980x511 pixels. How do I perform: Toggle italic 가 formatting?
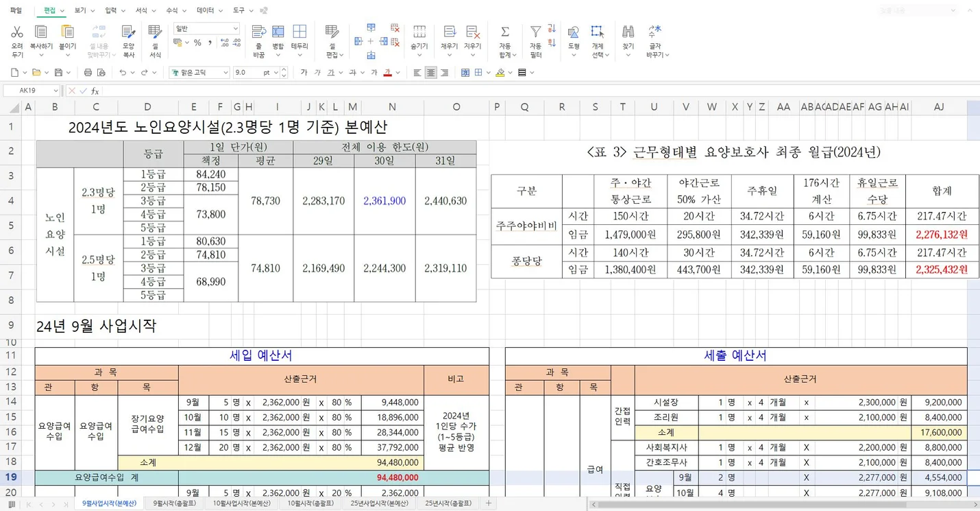tap(317, 73)
